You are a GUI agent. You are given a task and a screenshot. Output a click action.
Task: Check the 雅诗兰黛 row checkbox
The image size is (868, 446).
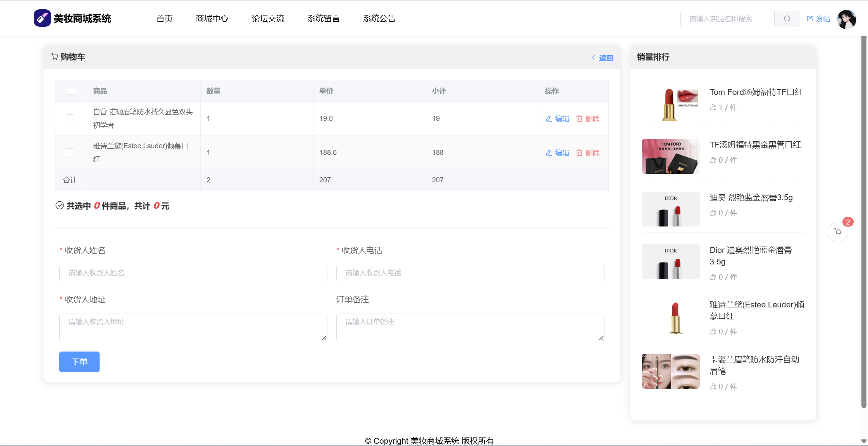[70, 153]
